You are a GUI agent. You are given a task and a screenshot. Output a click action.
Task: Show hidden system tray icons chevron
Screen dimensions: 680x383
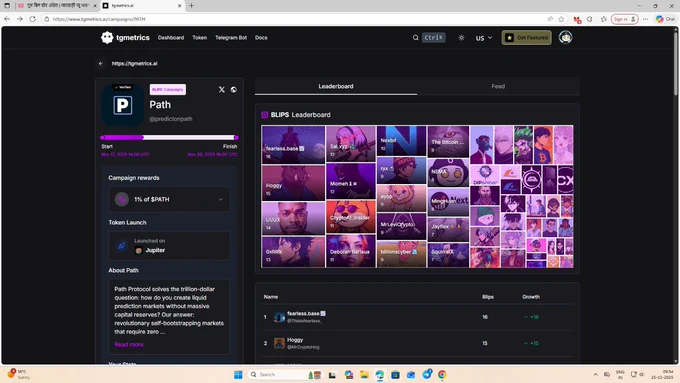coord(595,375)
